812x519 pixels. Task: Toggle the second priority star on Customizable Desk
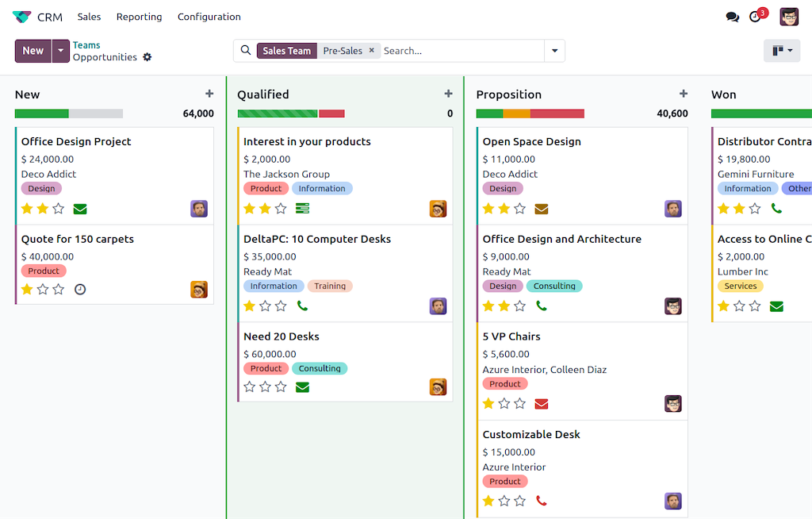(504, 501)
